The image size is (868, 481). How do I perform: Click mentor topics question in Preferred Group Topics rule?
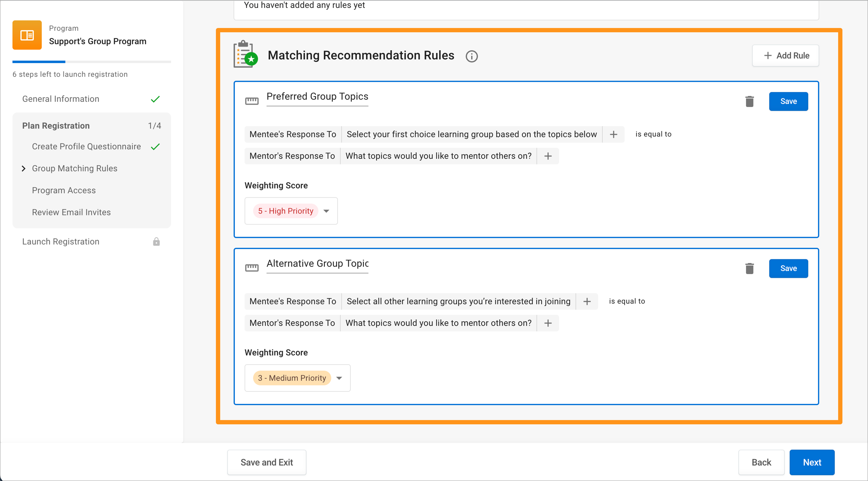(438, 156)
